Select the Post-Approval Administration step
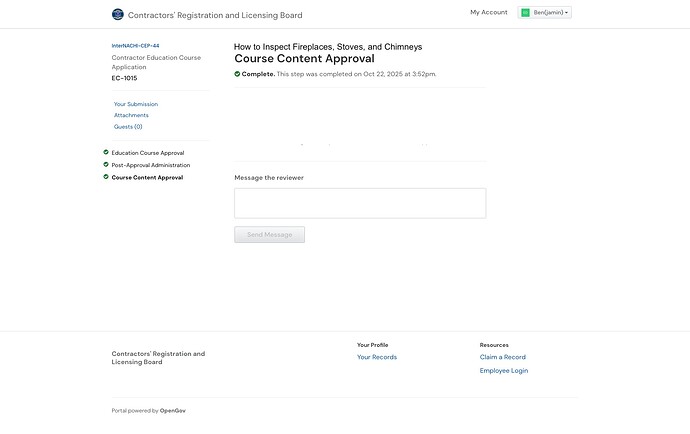The height and width of the screenshot is (434, 690). (151, 165)
